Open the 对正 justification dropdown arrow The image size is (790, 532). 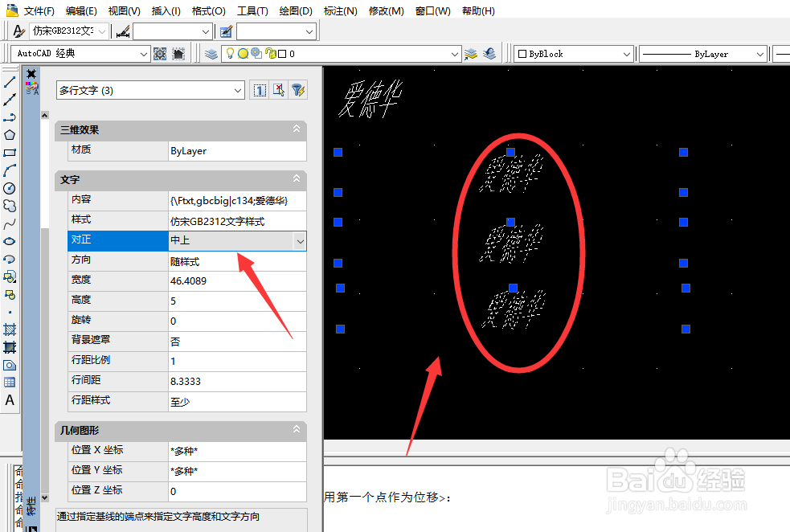[x=301, y=241]
